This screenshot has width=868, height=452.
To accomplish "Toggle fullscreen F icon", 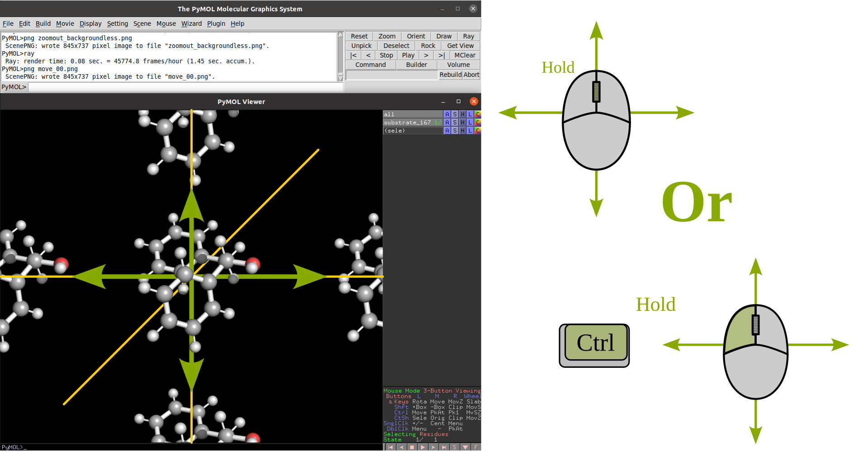I will (476, 447).
